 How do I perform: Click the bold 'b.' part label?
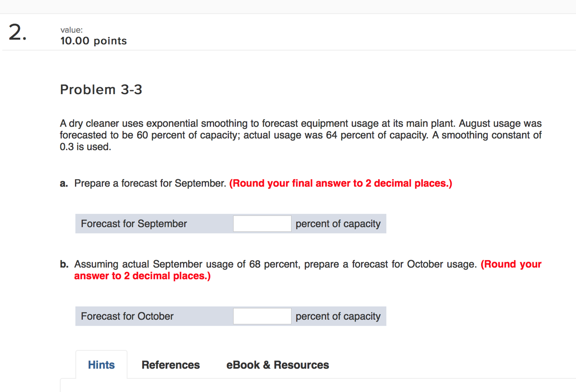tap(64, 264)
